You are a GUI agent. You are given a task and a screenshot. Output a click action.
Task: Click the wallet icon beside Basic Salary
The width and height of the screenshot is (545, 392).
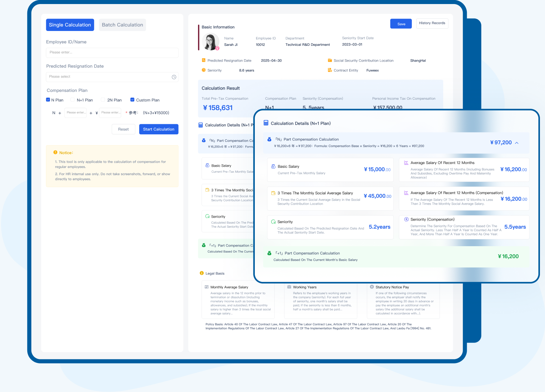tap(274, 166)
